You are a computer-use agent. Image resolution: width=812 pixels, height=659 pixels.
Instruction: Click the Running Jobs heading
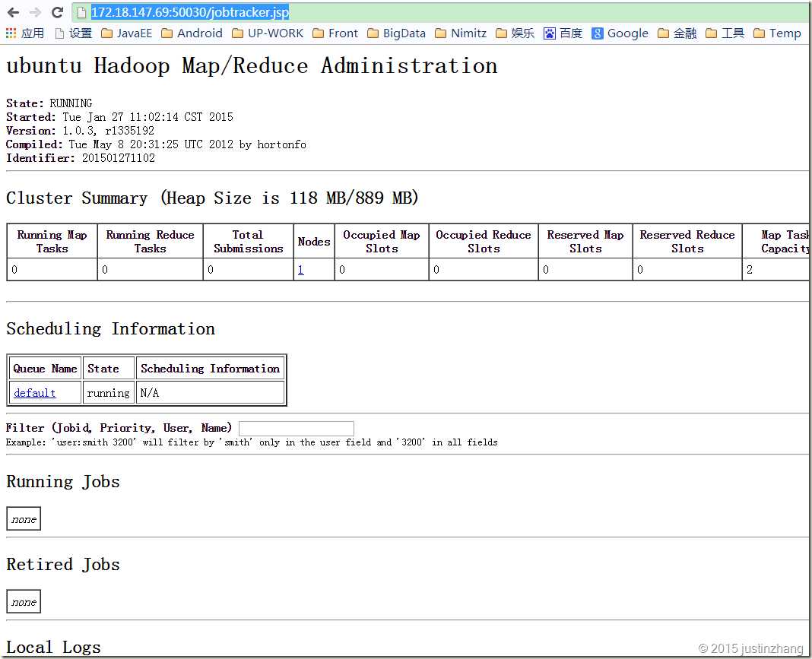62,481
